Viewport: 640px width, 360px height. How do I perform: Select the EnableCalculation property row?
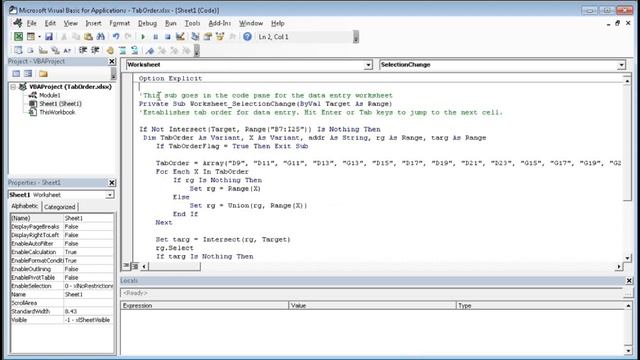(62, 252)
